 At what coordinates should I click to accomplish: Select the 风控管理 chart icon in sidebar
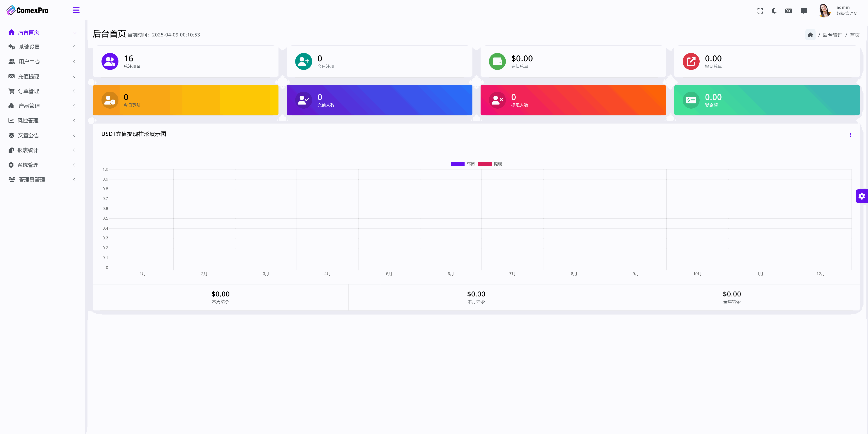(x=11, y=120)
